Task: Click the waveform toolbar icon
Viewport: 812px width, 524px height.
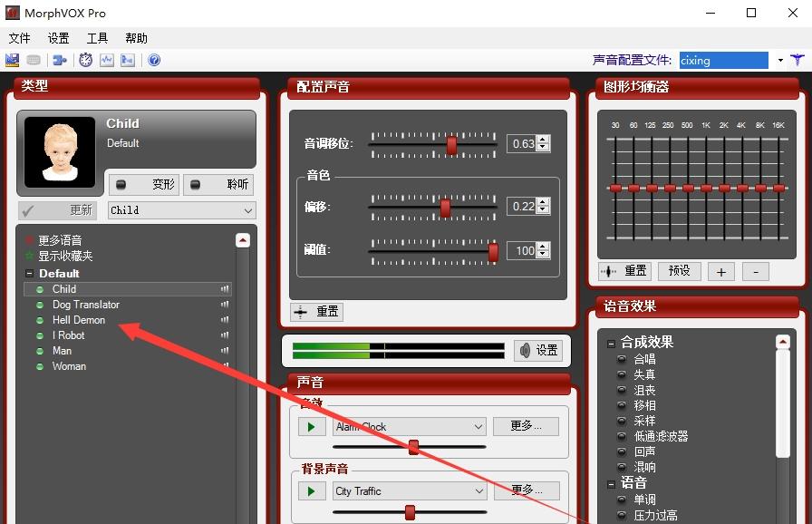Action: [x=107, y=60]
